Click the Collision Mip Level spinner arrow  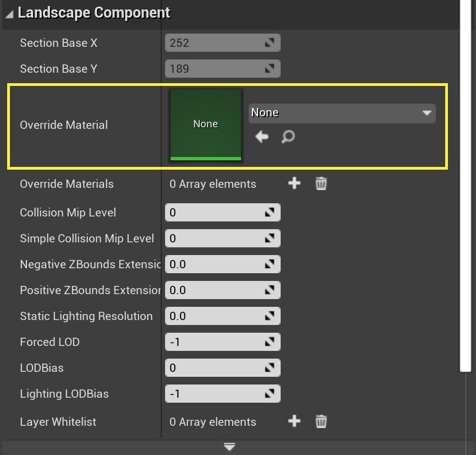270,213
